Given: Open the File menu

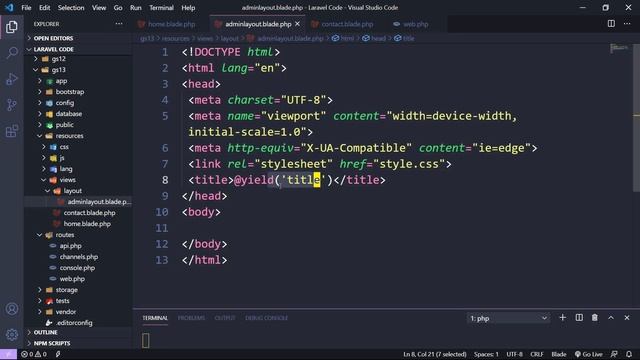Looking at the screenshot, I should [26, 8].
